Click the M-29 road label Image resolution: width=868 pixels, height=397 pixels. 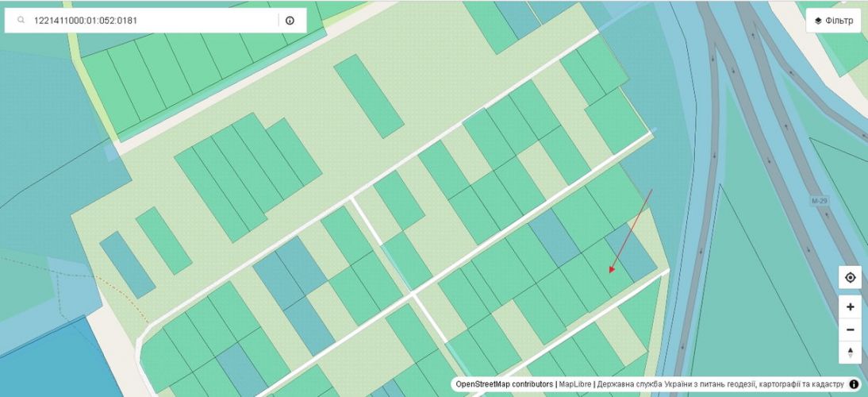click(x=820, y=202)
